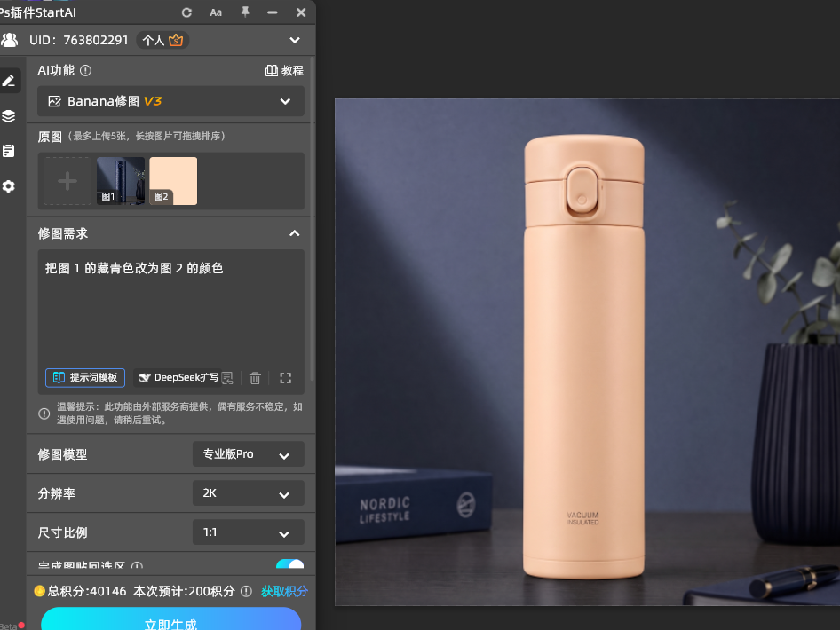Click the gold coin points icon
The width and height of the screenshot is (840, 630).
pyautogui.click(x=40, y=591)
